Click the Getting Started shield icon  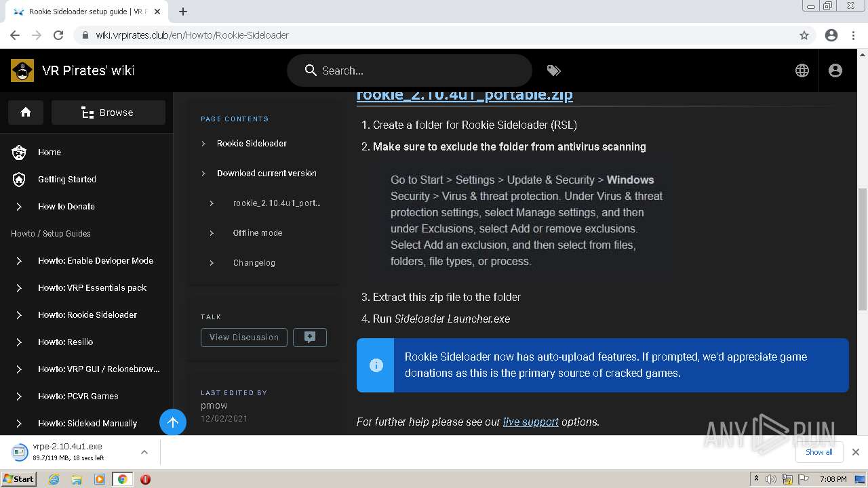click(x=19, y=180)
